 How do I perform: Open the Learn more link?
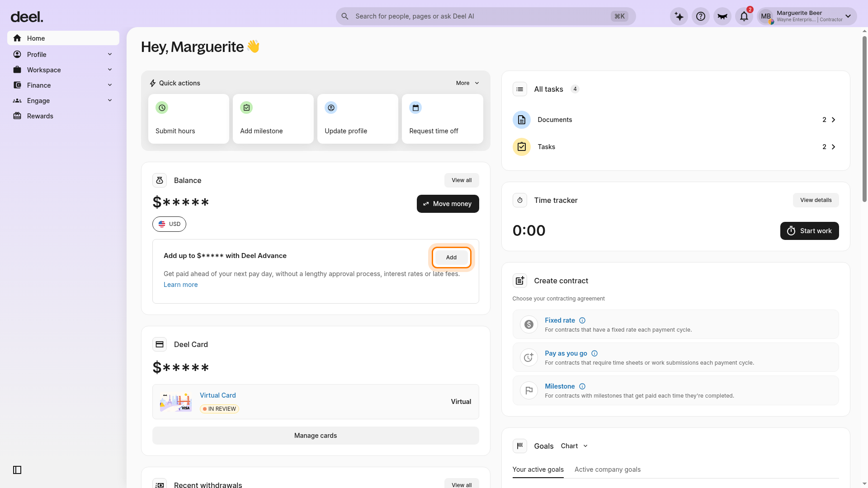click(180, 285)
